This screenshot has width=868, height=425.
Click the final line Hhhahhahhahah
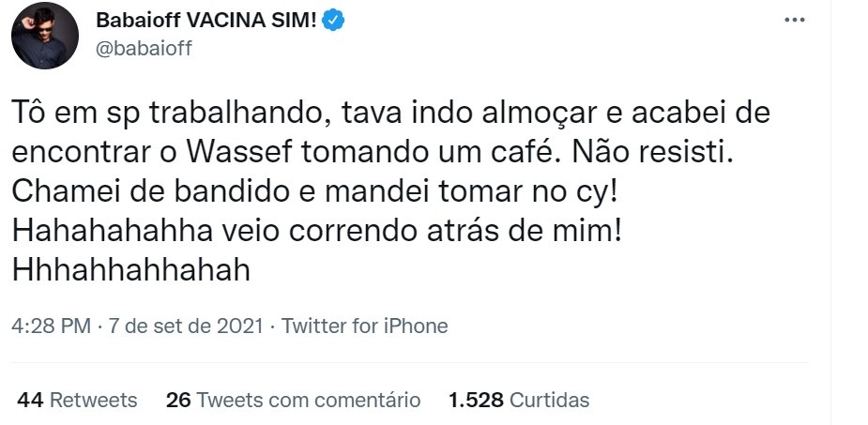click(x=130, y=270)
